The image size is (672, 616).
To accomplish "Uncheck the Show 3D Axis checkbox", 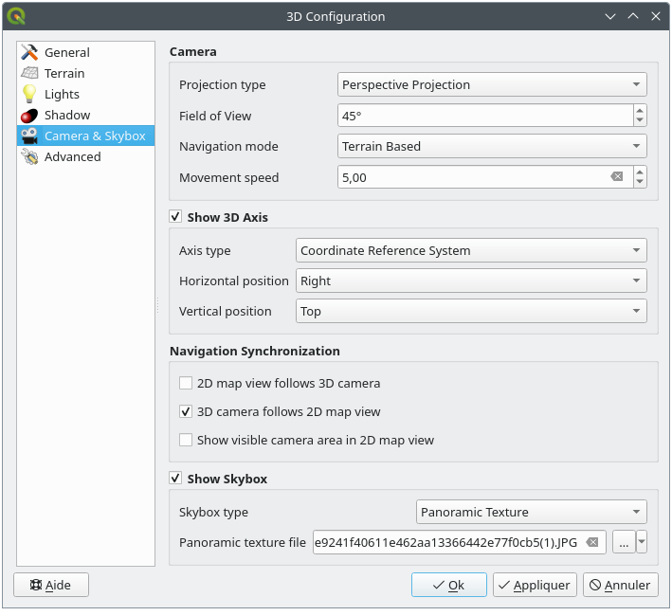I will point(175,217).
